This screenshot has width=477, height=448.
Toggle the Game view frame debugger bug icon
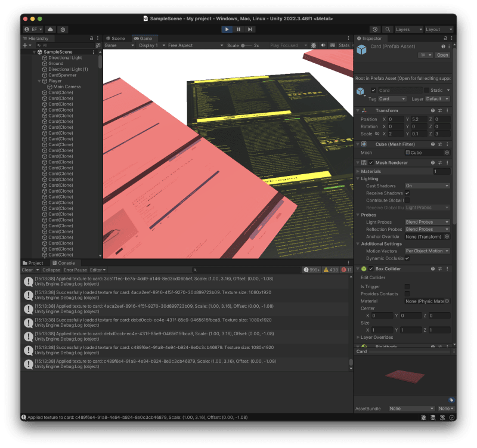point(314,45)
